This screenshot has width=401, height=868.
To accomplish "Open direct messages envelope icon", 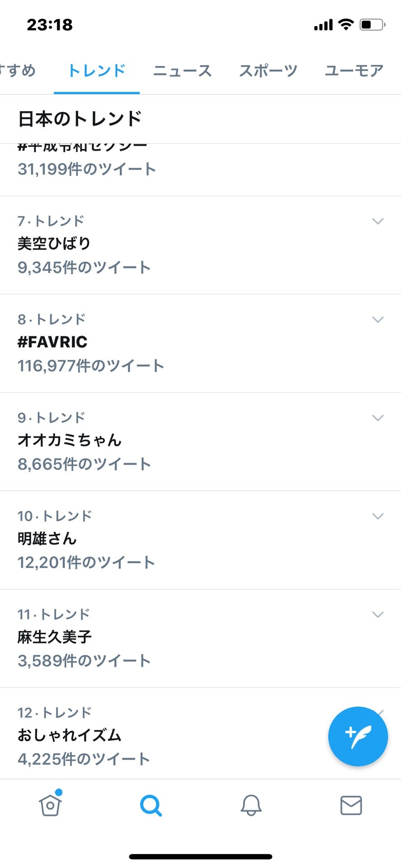I will click(x=351, y=805).
